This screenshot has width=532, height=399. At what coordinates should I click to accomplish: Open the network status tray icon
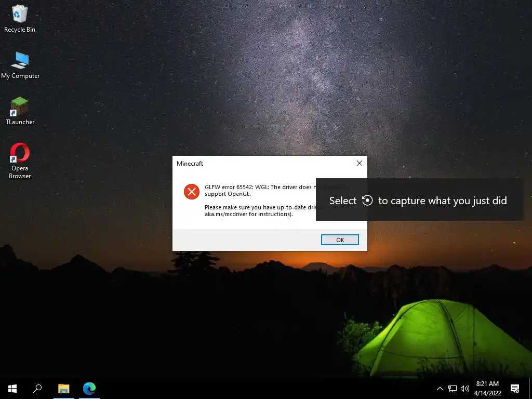pos(453,389)
